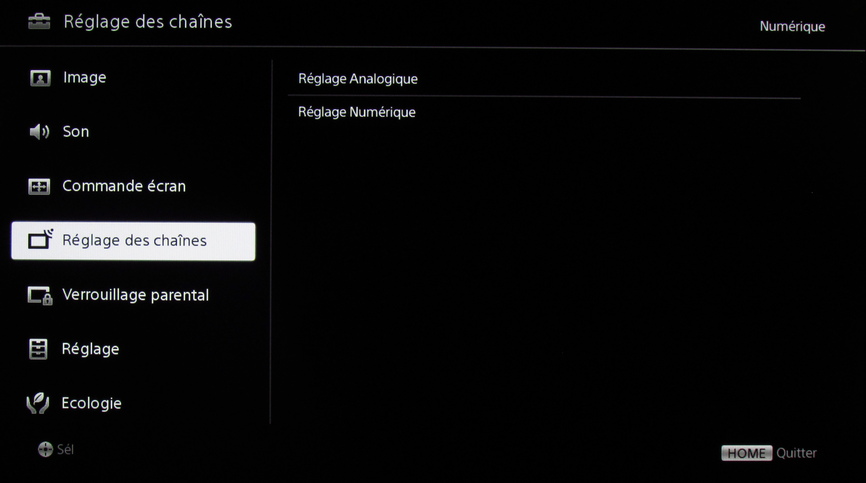Click the Numérique status label
Screen dimensions: 866x483
point(792,26)
